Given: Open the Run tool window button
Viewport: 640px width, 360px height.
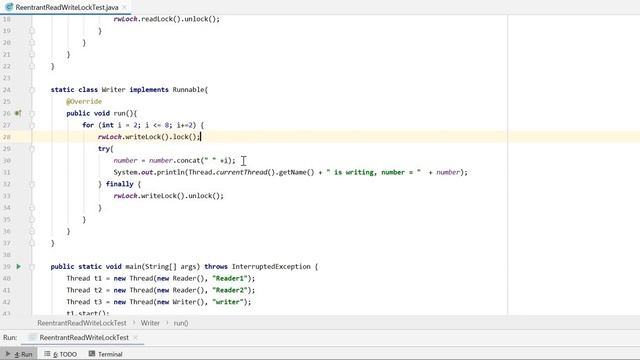Looking at the screenshot, I should pos(19,354).
